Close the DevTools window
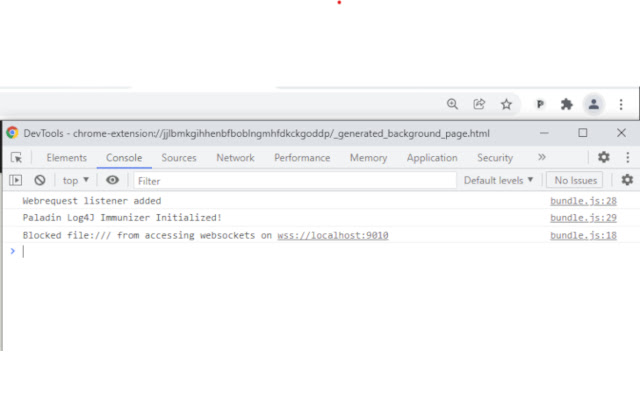This screenshot has height=400, width=640. click(x=621, y=133)
